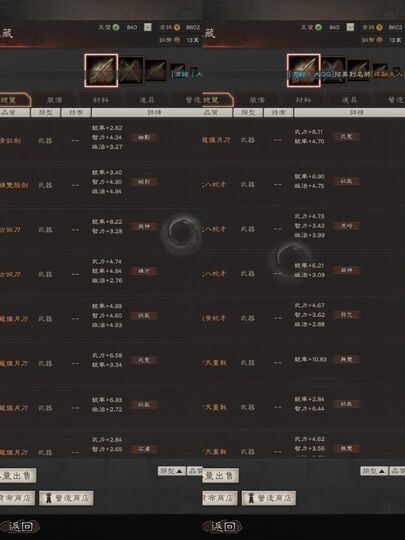405x540 pixels.
Task: Select the highlighted weapon thumbnail in right panel
Action: [304, 70]
